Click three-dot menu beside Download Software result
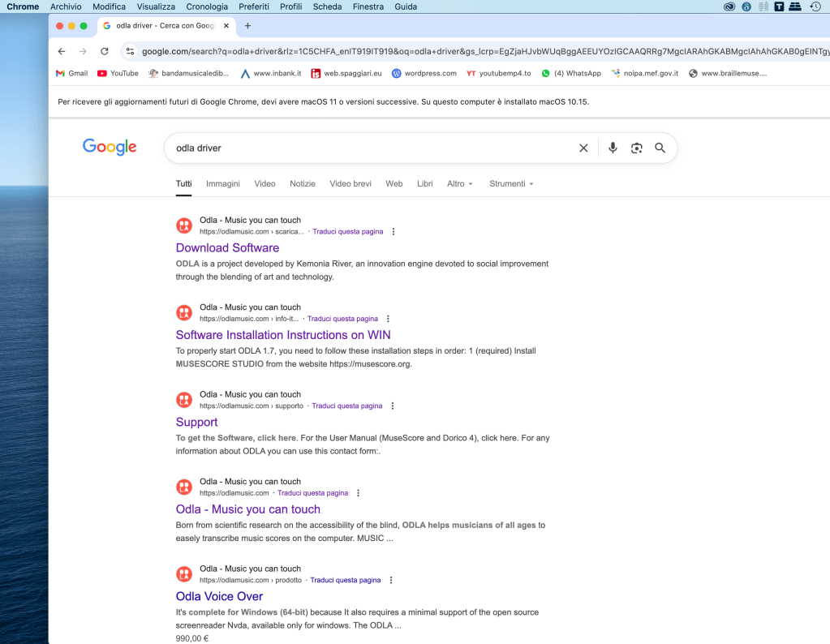This screenshot has width=830, height=644. point(393,232)
